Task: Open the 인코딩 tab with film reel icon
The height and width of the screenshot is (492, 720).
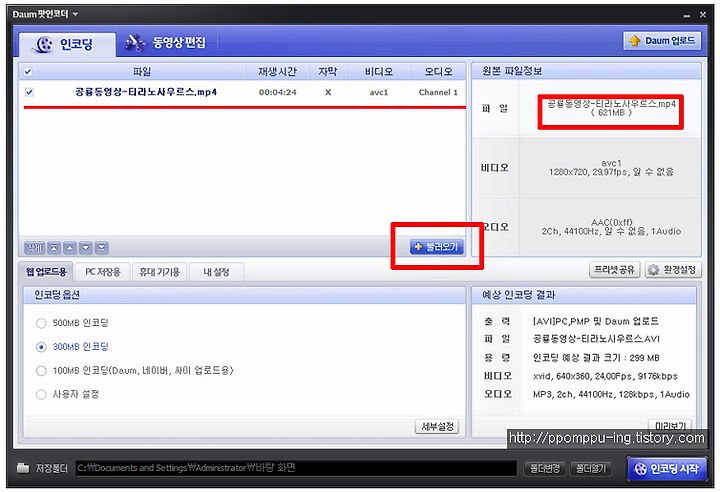Action: 67,45
